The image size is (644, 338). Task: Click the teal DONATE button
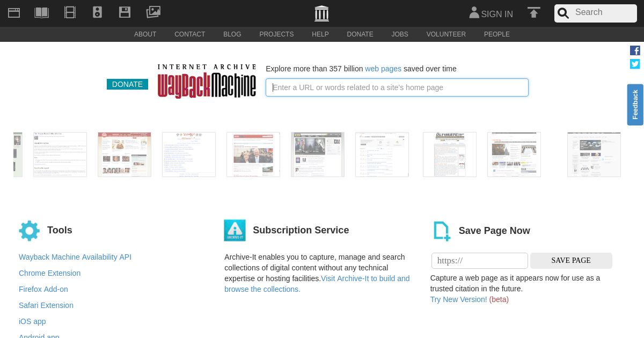coord(127,84)
